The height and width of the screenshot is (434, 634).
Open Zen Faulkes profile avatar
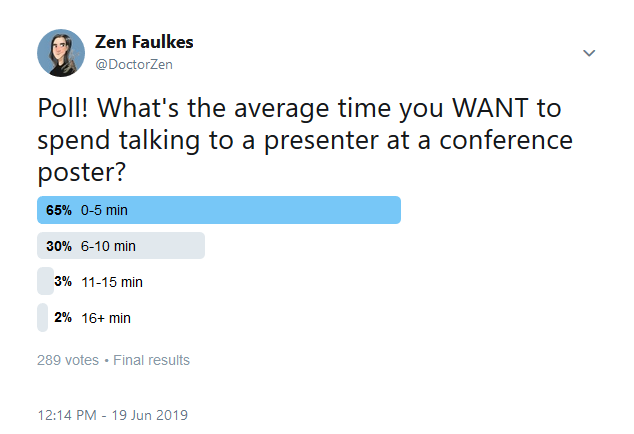coord(61,53)
